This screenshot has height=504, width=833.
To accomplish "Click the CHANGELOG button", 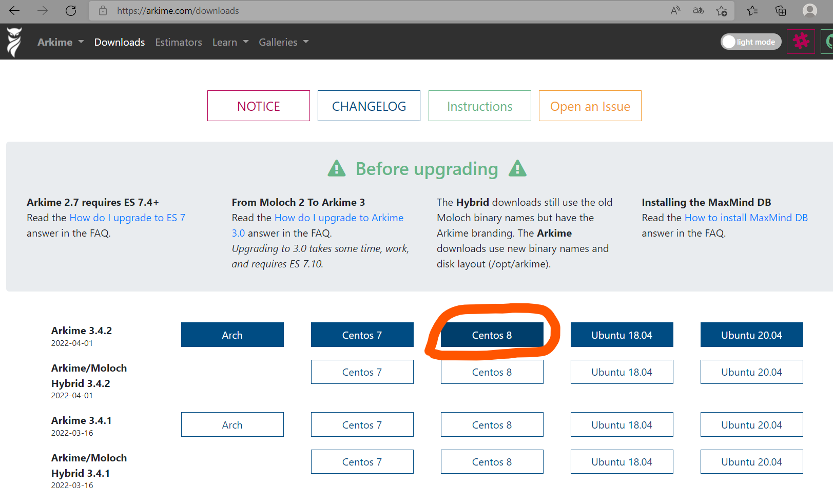I will click(x=369, y=106).
